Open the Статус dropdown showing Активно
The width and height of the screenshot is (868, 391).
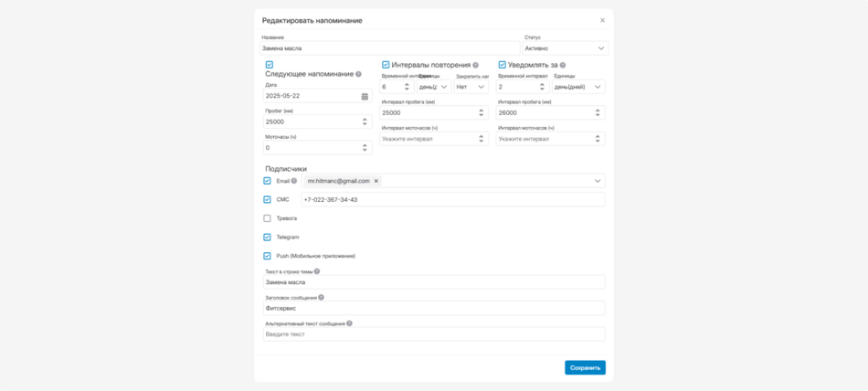click(565, 48)
